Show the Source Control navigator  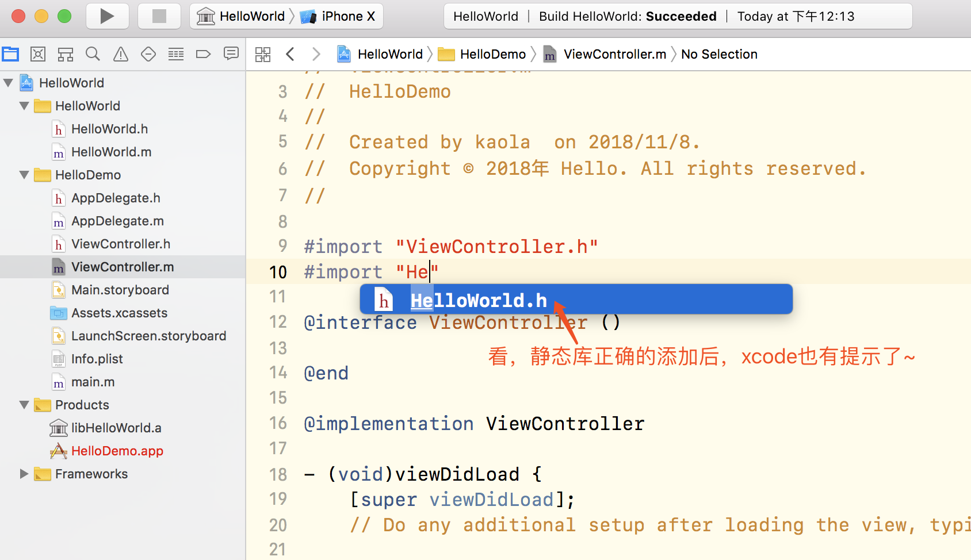[x=38, y=55]
